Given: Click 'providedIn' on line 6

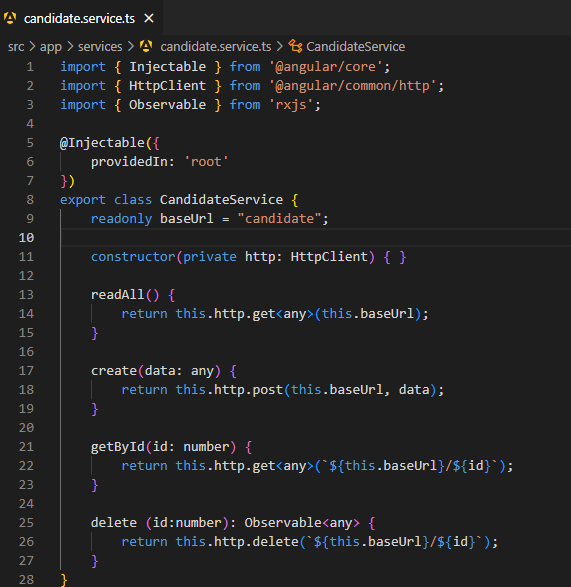Looking at the screenshot, I should coord(129,162).
